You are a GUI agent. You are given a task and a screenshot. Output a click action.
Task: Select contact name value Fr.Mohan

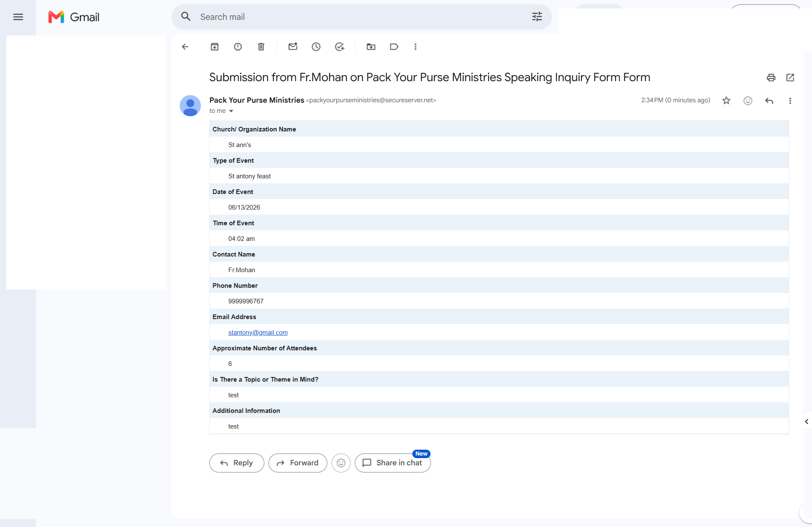tap(241, 270)
